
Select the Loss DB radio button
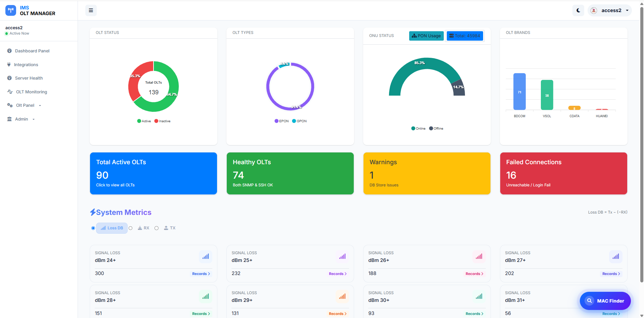93,228
